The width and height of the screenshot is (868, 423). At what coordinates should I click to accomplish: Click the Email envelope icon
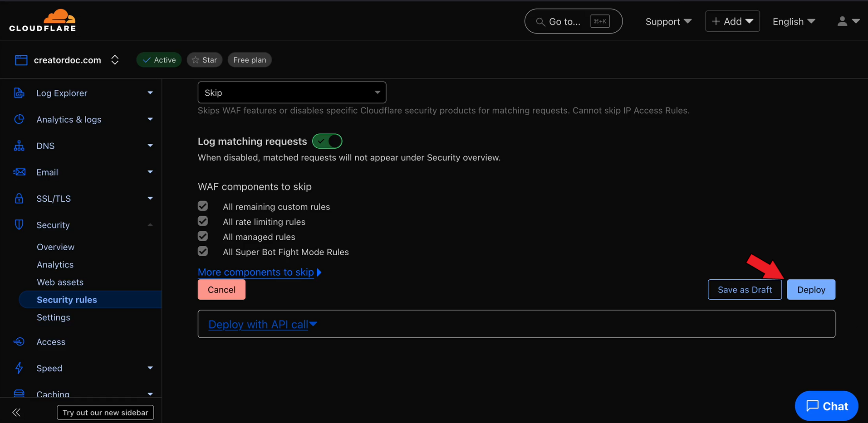tap(19, 172)
